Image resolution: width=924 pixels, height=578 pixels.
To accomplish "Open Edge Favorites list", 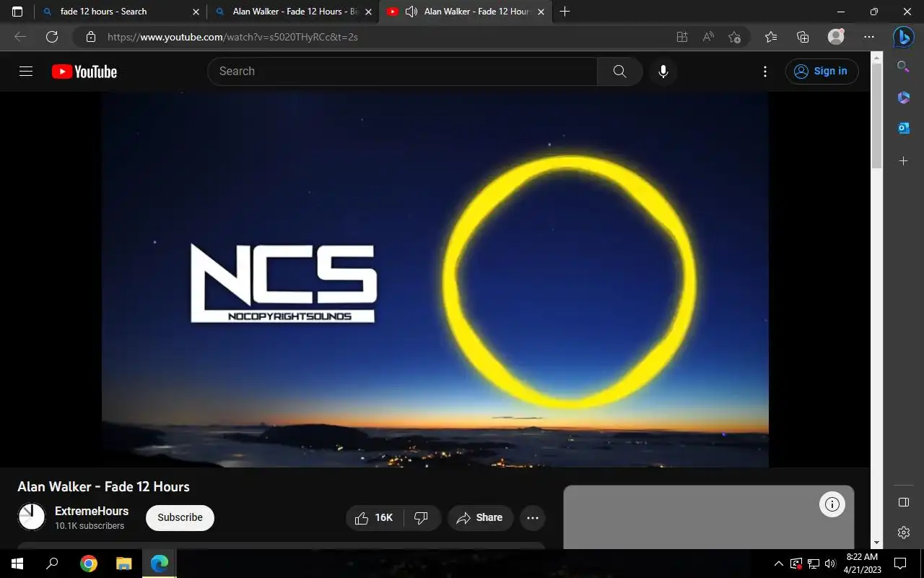I will pyautogui.click(x=771, y=37).
